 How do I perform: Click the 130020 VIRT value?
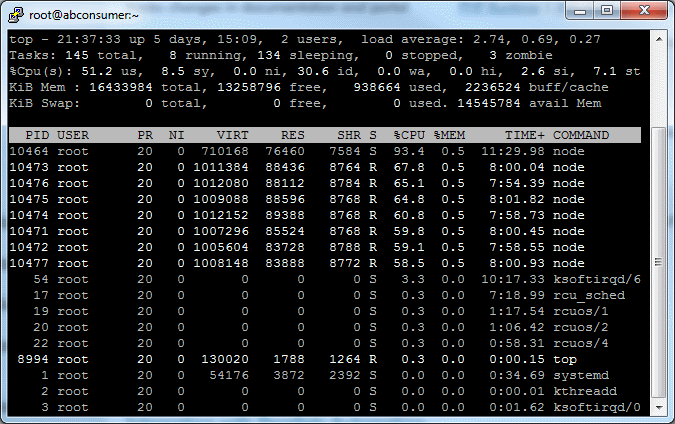coord(225,359)
